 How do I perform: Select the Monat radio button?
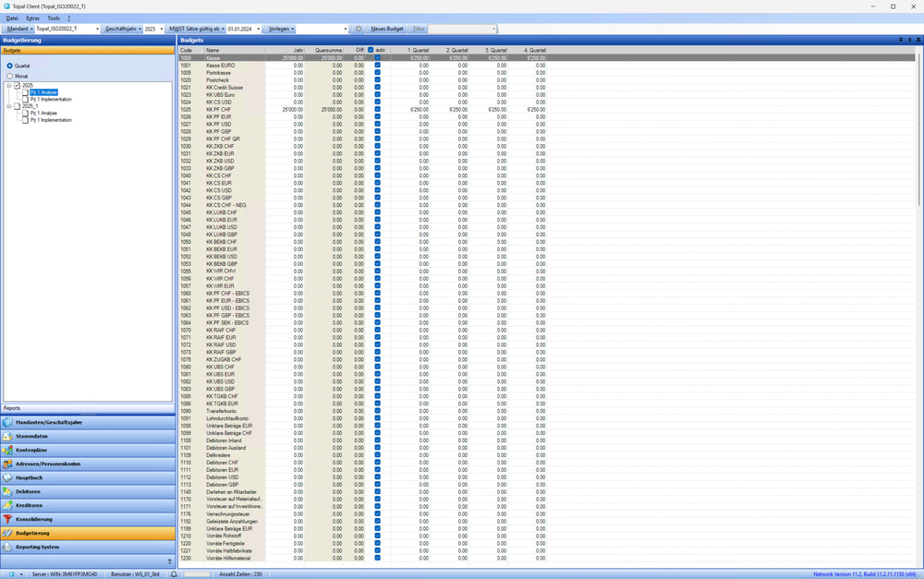[x=10, y=76]
